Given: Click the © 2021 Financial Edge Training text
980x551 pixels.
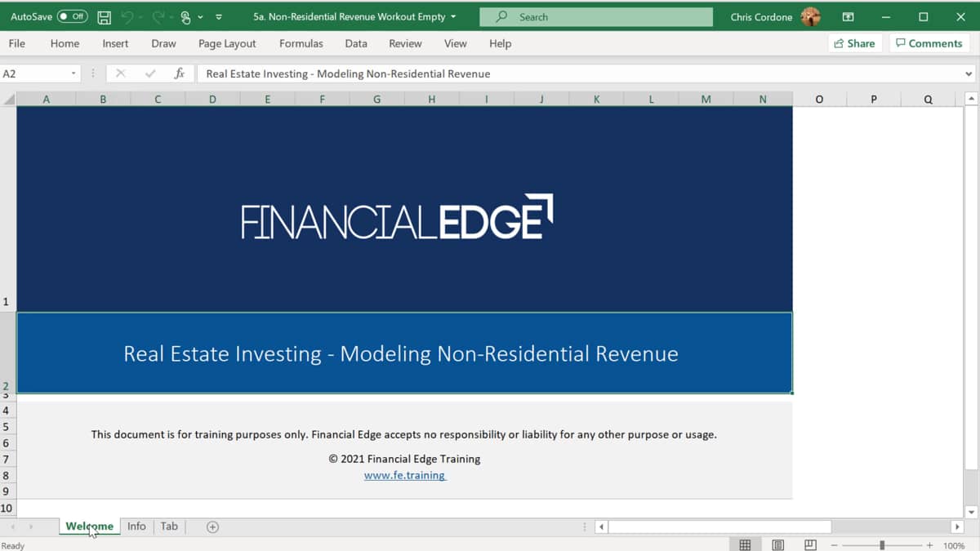Looking at the screenshot, I should click(404, 459).
